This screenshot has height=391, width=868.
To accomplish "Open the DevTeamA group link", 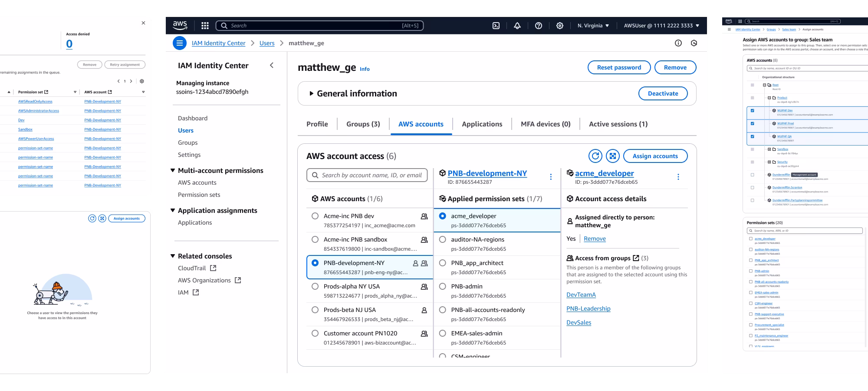I will [581, 295].
